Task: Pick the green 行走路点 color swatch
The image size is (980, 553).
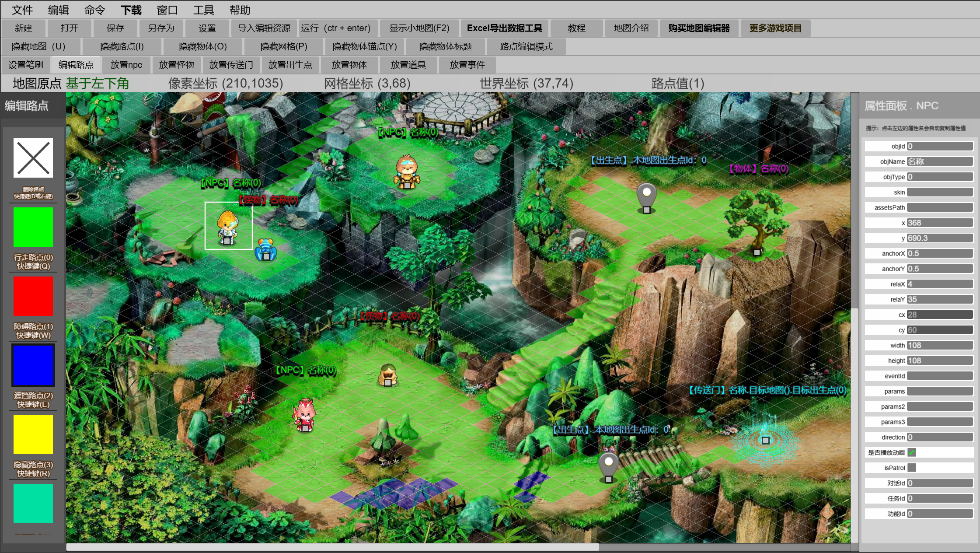Action: click(x=33, y=227)
